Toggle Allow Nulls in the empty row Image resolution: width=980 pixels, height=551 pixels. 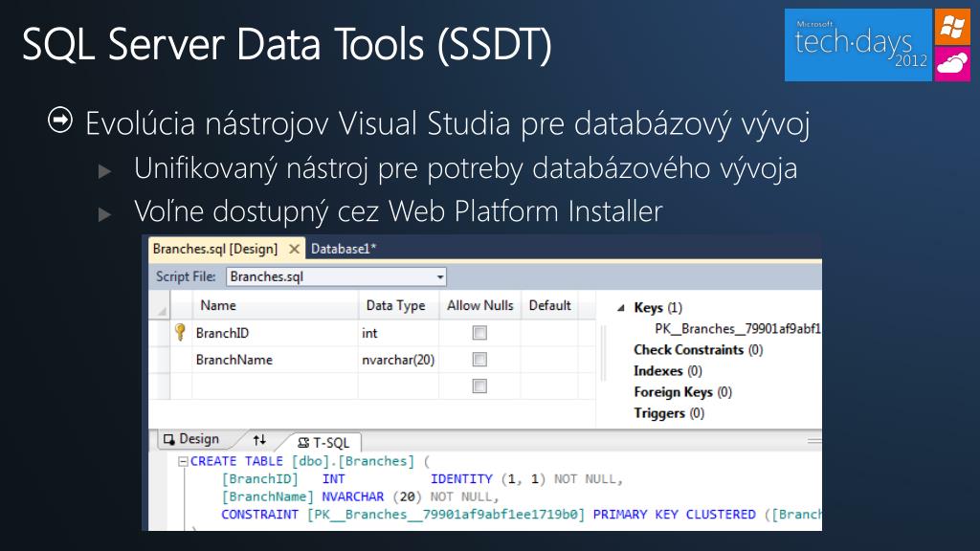tap(479, 386)
